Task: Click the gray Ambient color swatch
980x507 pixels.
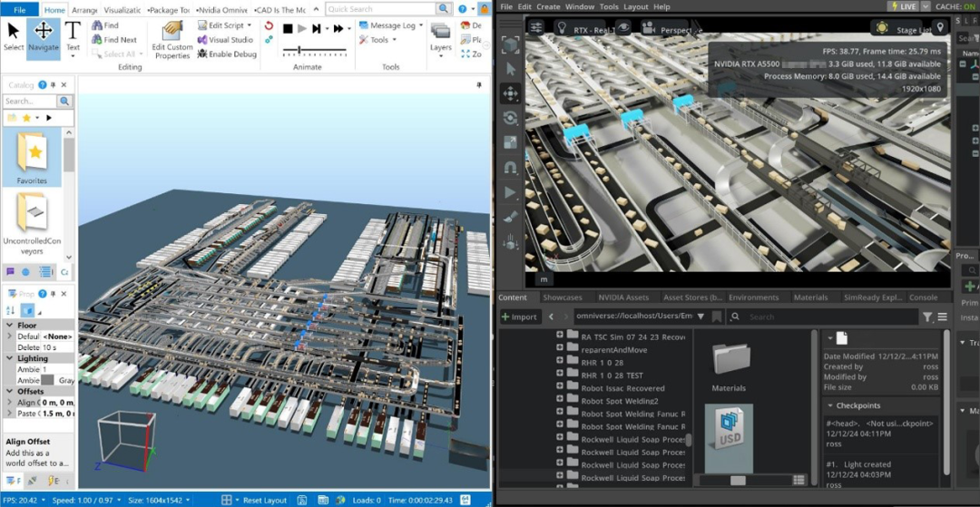Action: pyautogui.click(x=47, y=380)
